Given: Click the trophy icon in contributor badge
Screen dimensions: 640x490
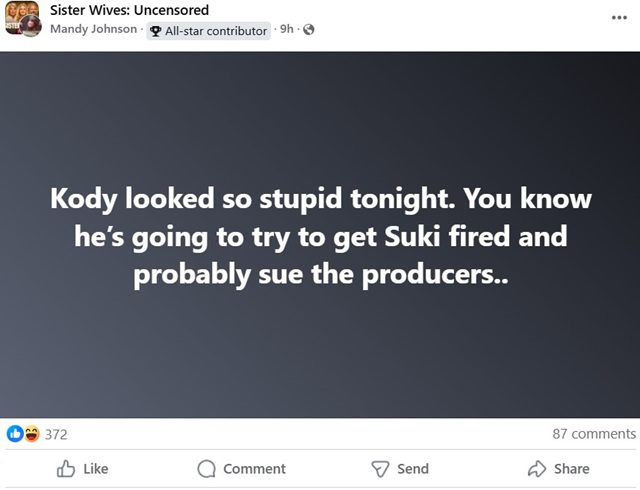Looking at the screenshot, I should [x=157, y=31].
